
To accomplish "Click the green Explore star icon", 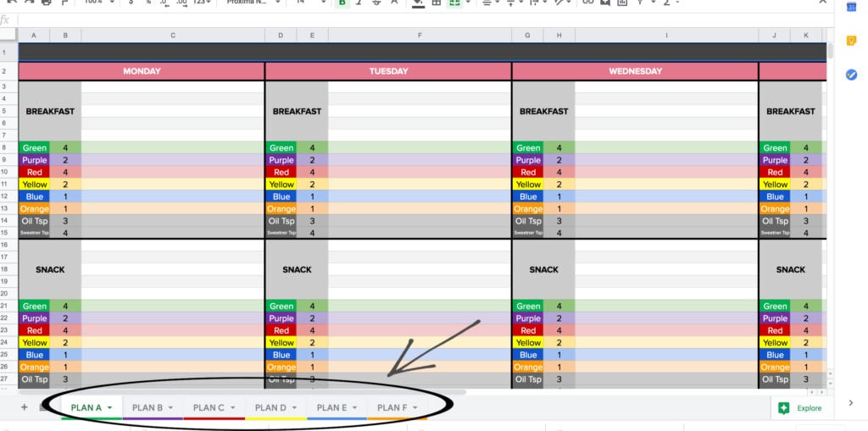I will click(783, 408).
